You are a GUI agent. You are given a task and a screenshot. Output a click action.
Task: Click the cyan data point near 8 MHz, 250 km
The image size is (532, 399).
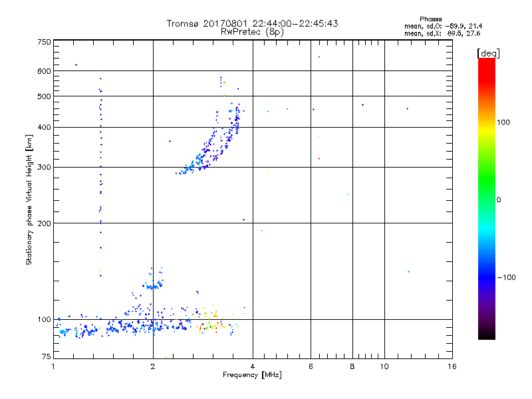[x=348, y=194]
